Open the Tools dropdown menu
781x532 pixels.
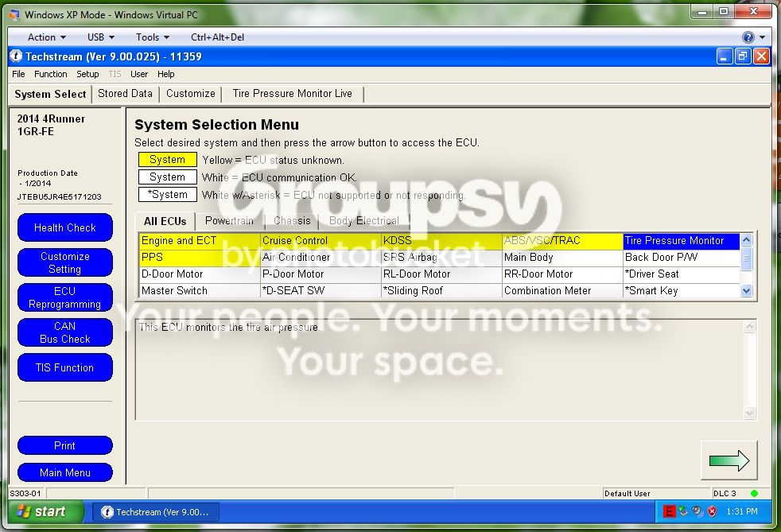click(153, 37)
